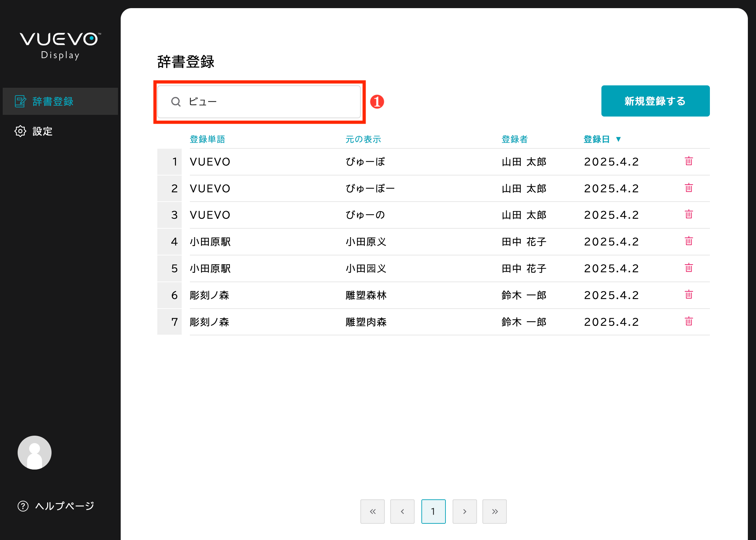Advance pages with the right chevron
This screenshot has height=540, width=756.
464,512
